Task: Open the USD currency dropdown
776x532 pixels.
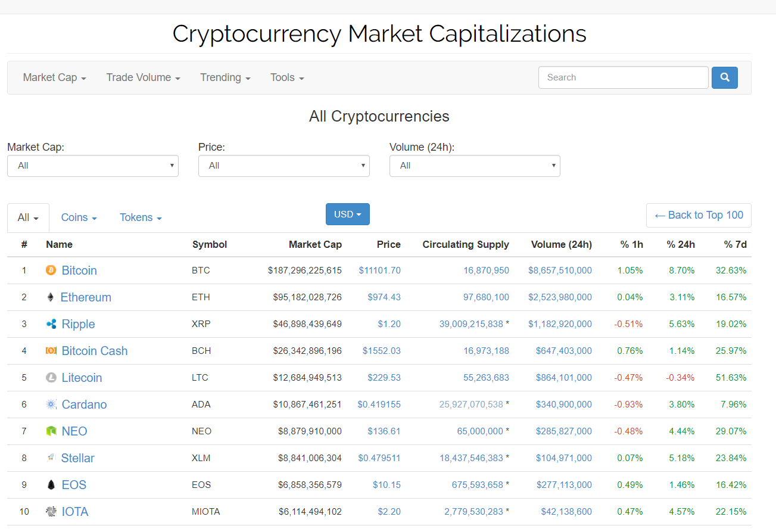Action: click(348, 214)
